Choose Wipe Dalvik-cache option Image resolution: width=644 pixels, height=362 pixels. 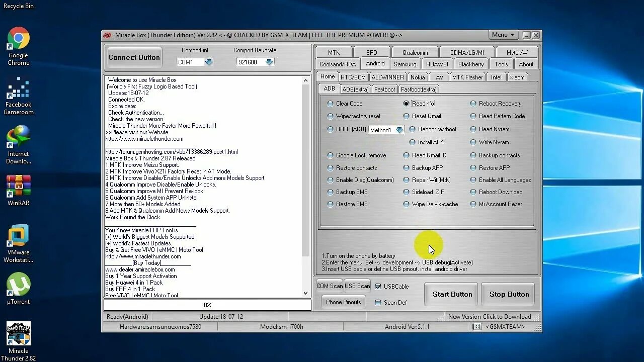431,204
